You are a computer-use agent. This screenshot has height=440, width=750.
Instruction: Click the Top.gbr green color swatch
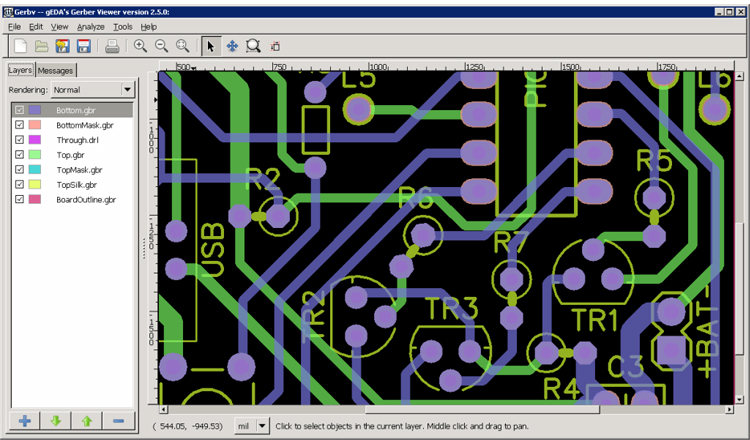tap(35, 154)
